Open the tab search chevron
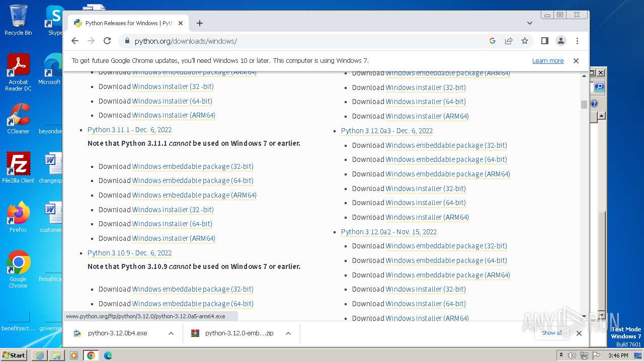 [530, 23]
